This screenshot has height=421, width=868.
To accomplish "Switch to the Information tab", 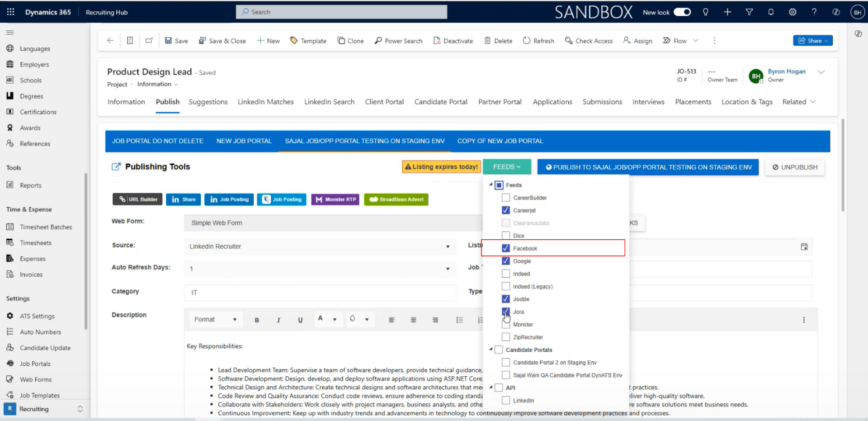I will (126, 102).
